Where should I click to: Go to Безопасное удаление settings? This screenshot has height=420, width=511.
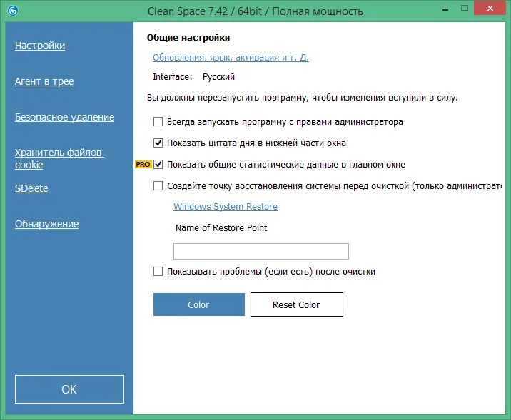point(64,117)
